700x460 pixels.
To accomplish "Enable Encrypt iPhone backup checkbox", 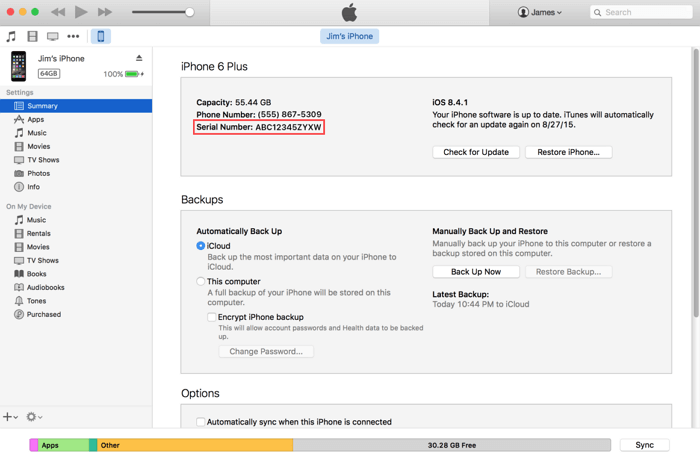I will point(212,317).
